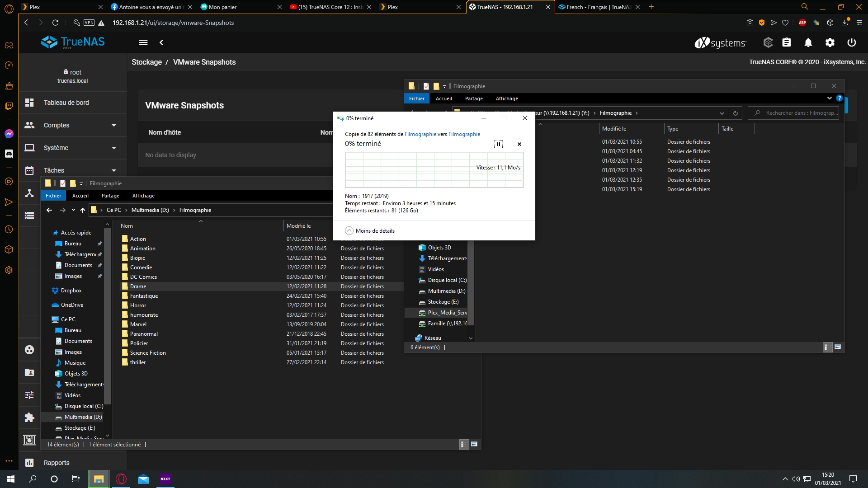Select Musique in local navigation pane
The image size is (868, 488).
[75, 363]
